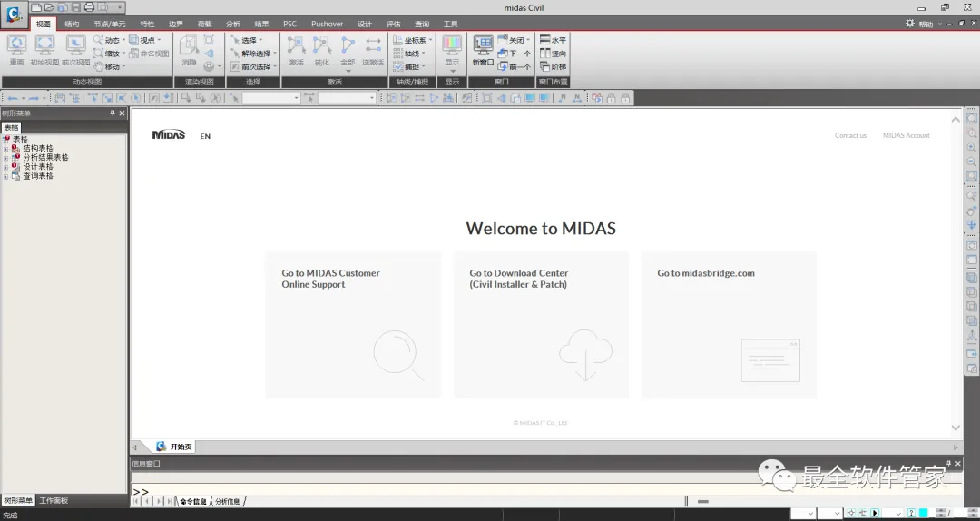Open the 节点/单元 ribbon tab
The height and width of the screenshot is (521, 980).
coord(110,24)
